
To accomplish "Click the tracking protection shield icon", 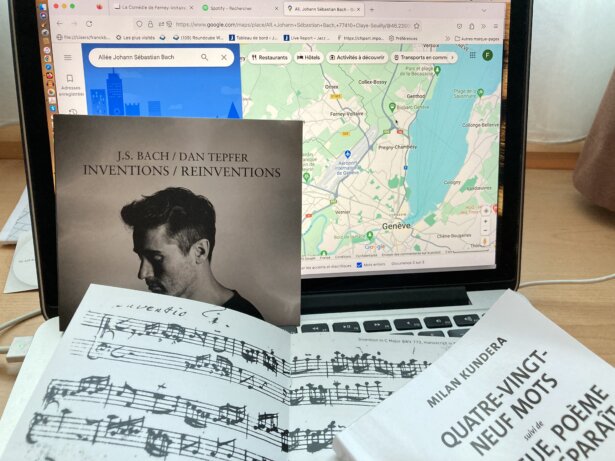I will [x=139, y=24].
